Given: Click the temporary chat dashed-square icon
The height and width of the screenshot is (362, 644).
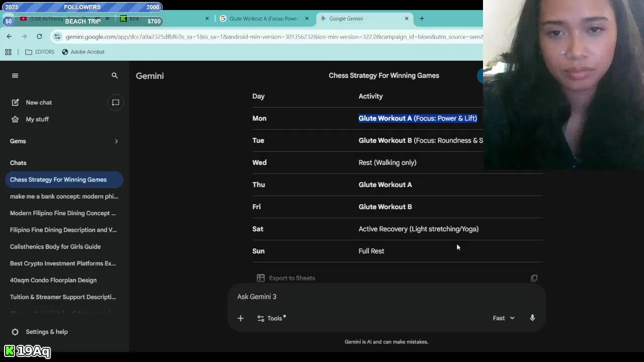Looking at the screenshot, I should (x=115, y=103).
